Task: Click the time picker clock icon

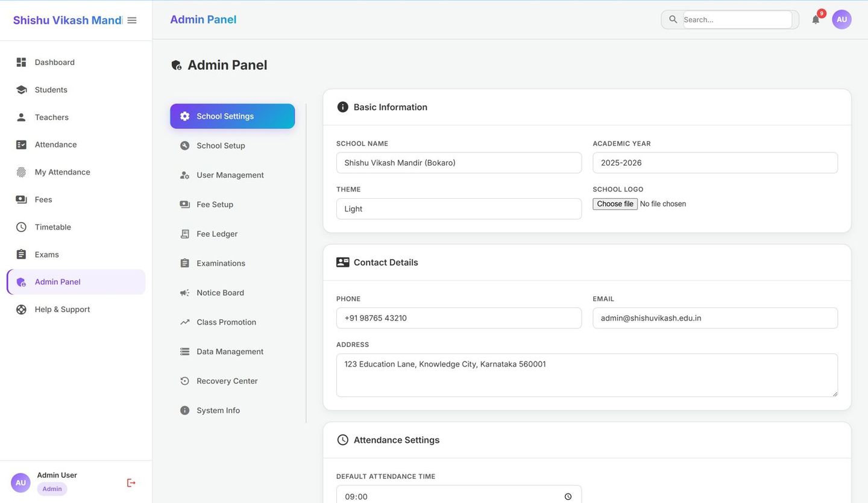Action: coord(568,497)
